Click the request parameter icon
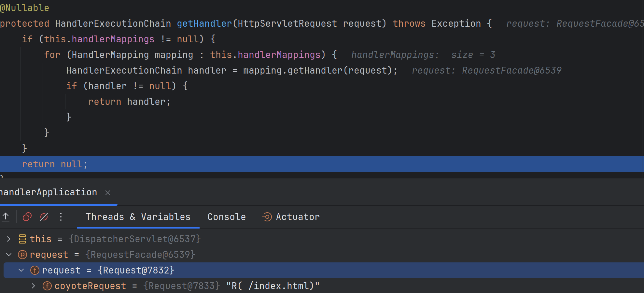Image resolution: width=644 pixels, height=293 pixels. [22, 255]
